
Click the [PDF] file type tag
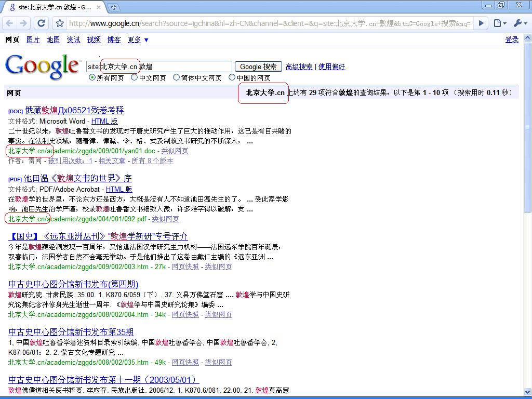click(15, 179)
